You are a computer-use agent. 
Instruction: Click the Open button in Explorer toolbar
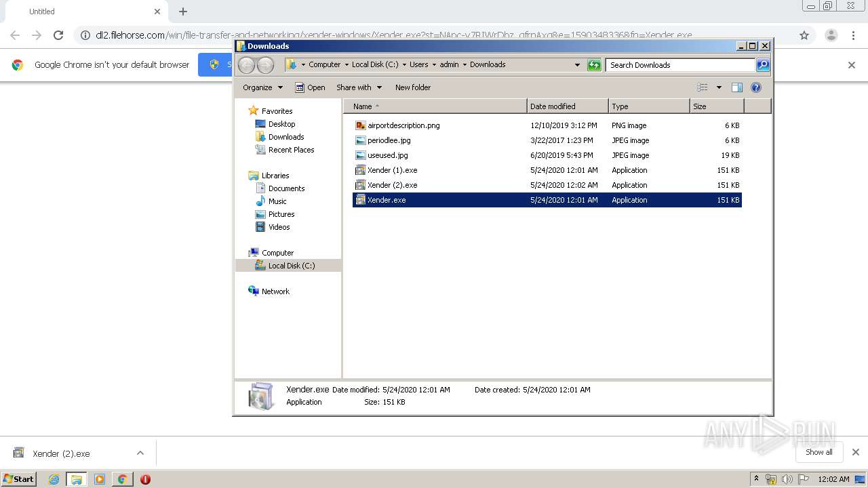(311, 87)
